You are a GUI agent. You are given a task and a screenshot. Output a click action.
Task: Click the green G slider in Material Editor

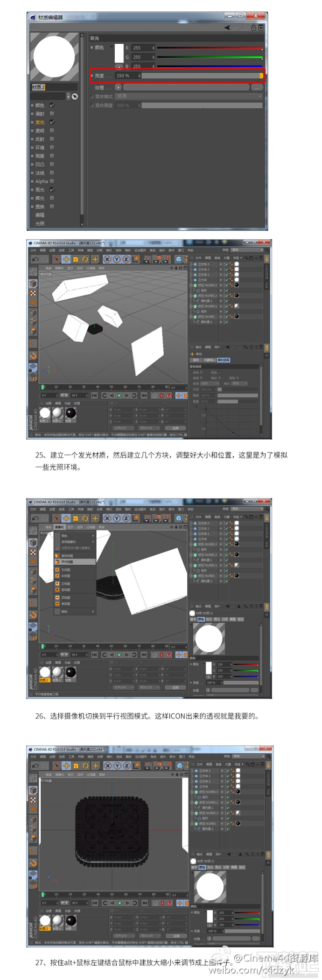click(210, 57)
